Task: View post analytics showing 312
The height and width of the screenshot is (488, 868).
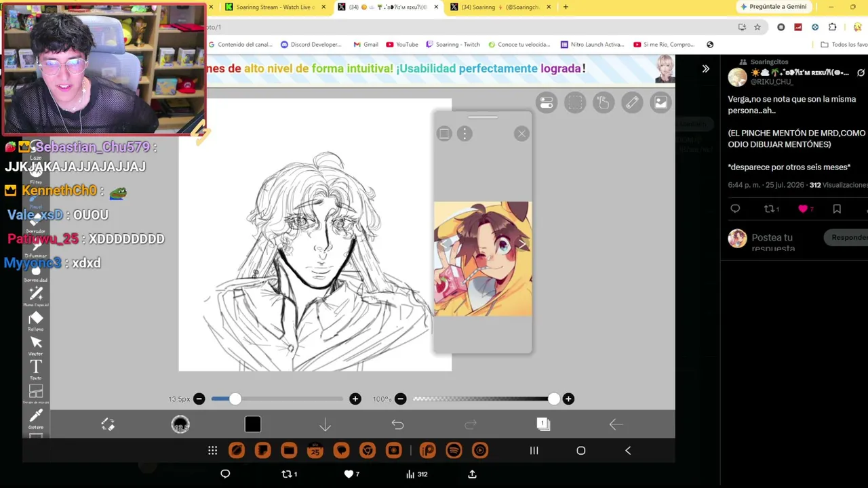Action: pos(416,474)
